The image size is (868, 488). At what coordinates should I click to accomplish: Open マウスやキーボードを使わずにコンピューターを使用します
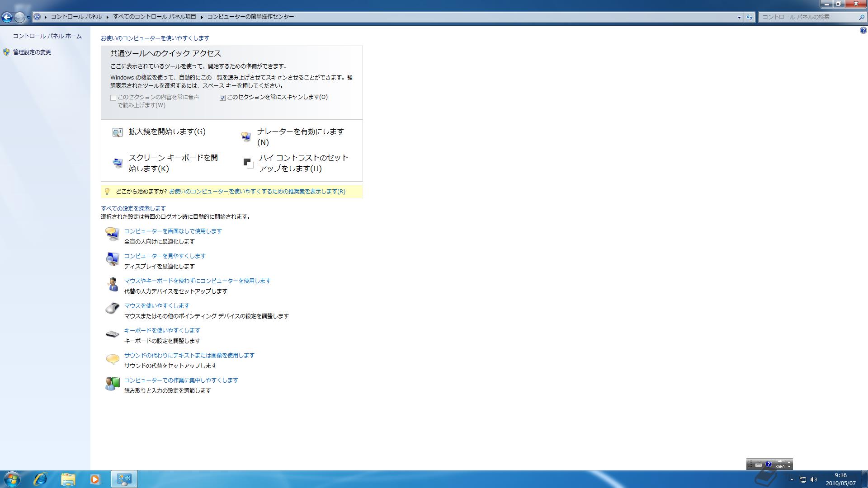pos(198,281)
